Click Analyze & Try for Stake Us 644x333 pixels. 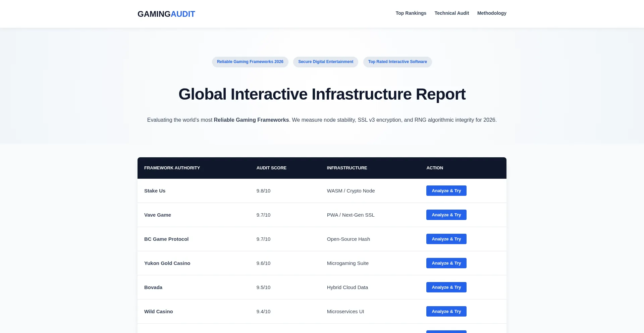[446, 191]
